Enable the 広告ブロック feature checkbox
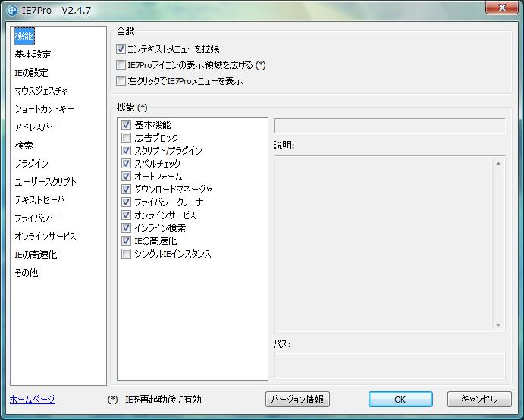 coord(126,138)
